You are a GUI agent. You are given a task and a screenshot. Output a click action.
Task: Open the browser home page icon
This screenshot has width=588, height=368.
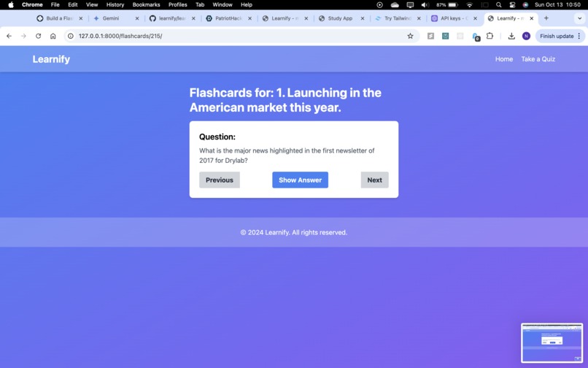tap(53, 36)
